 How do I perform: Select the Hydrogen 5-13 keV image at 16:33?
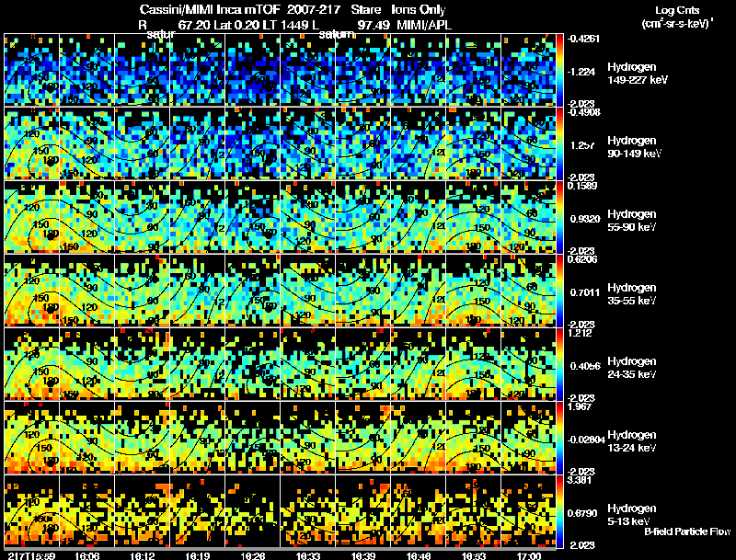(308, 511)
